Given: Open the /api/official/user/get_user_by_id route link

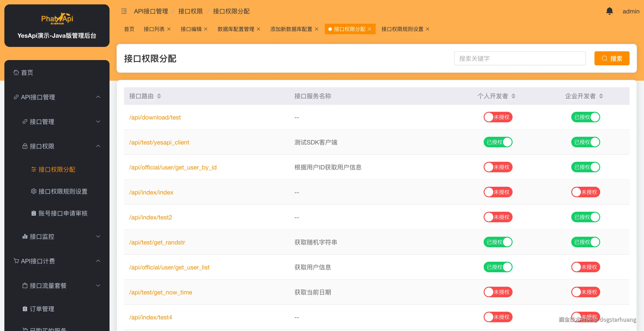Looking at the screenshot, I should click(173, 167).
